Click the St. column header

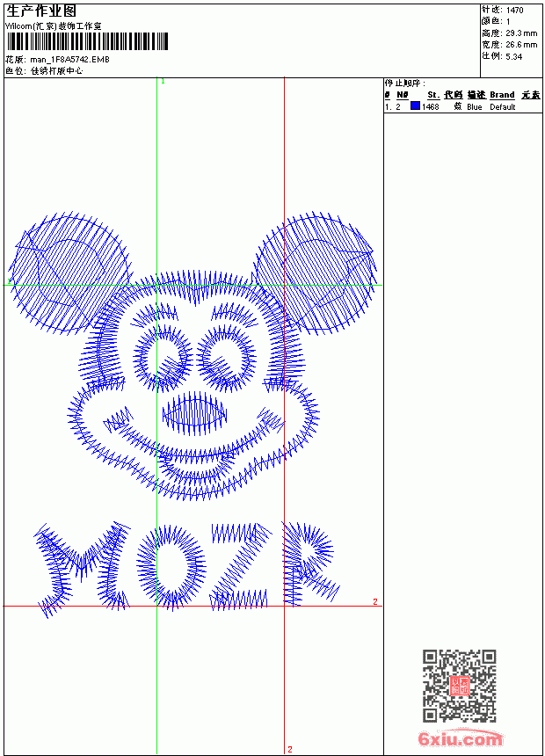coord(433,95)
